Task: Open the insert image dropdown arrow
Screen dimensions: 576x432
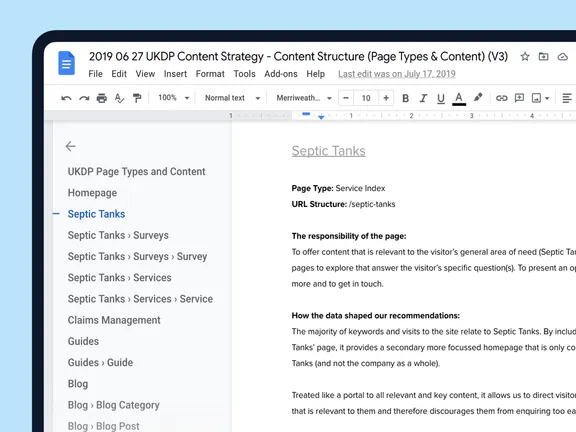Action: coord(547,98)
